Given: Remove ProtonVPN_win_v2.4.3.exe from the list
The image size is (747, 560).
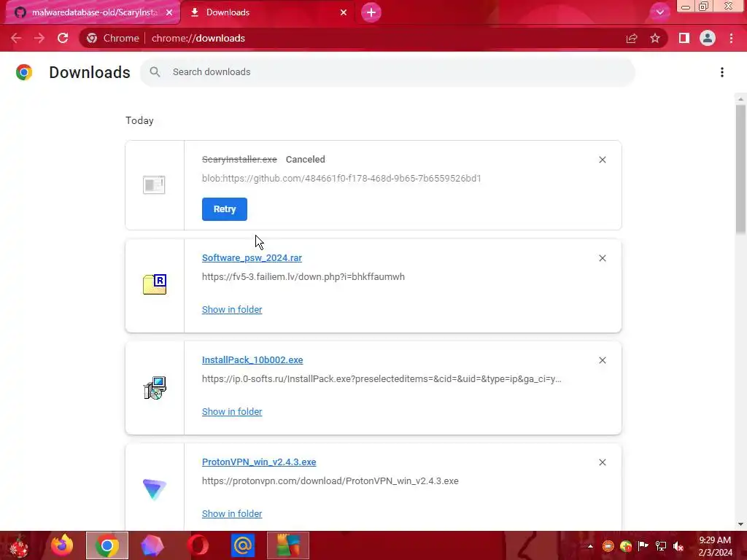Looking at the screenshot, I should click(602, 462).
